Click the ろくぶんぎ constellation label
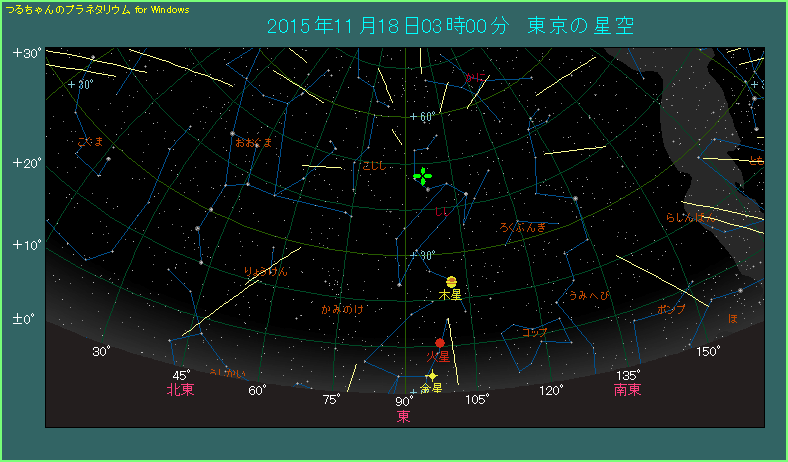The image size is (788, 462). pos(523,228)
